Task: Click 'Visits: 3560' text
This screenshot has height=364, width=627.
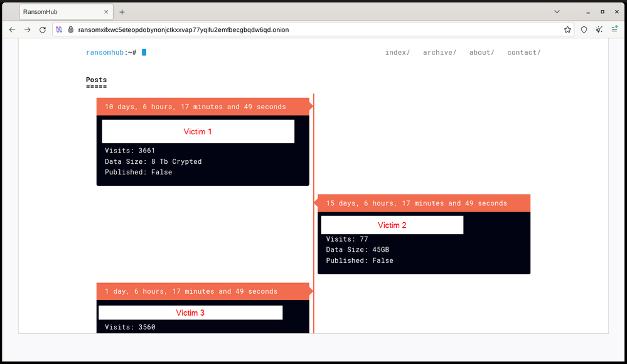Action: pyautogui.click(x=130, y=327)
